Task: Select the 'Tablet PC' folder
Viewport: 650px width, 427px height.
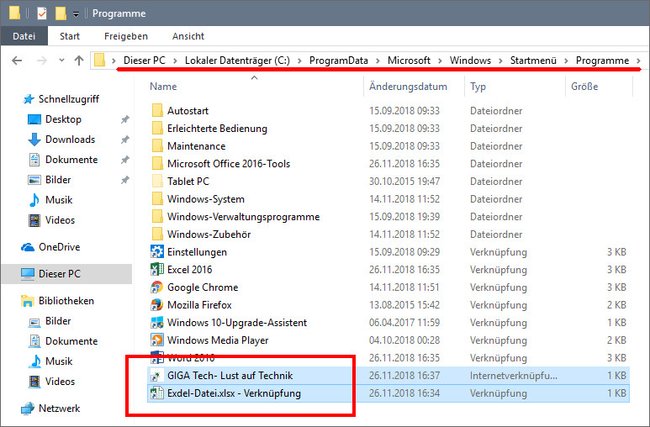Action: 188,182
